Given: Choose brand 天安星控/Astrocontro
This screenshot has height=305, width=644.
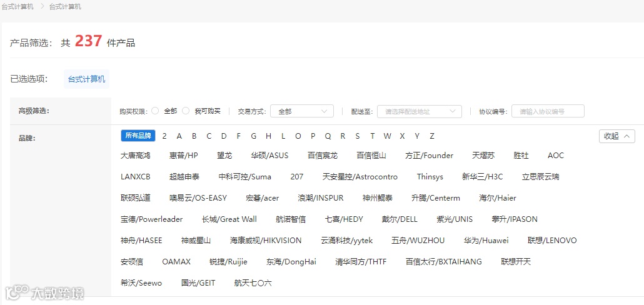Looking at the screenshot, I should [x=360, y=177].
